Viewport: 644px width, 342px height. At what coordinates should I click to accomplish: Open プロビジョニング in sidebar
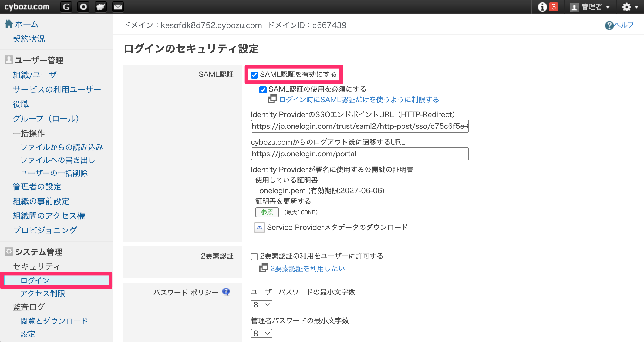point(45,230)
